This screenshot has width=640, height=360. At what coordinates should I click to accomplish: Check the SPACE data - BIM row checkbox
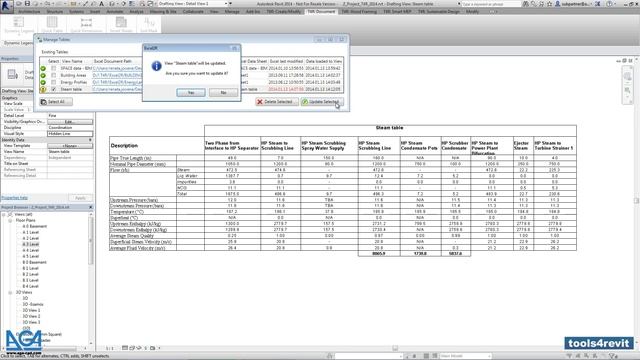[x=53, y=69]
